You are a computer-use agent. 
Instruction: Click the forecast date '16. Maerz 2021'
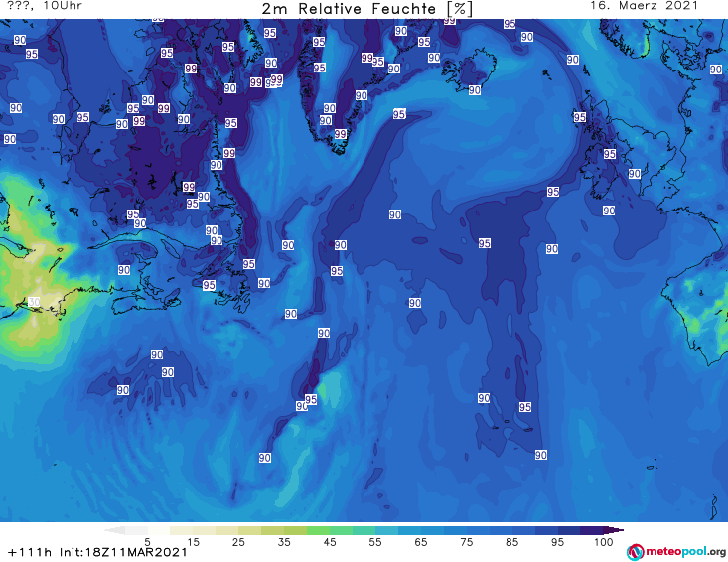click(644, 6)
